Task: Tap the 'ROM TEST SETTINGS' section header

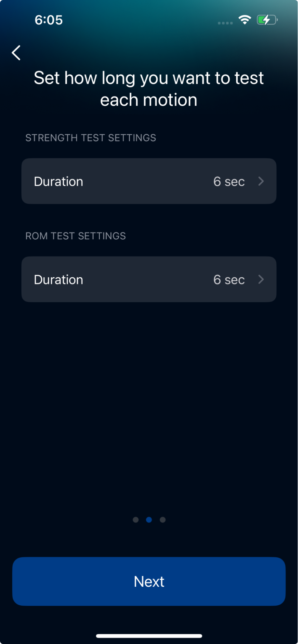Action: click(75, 236)
